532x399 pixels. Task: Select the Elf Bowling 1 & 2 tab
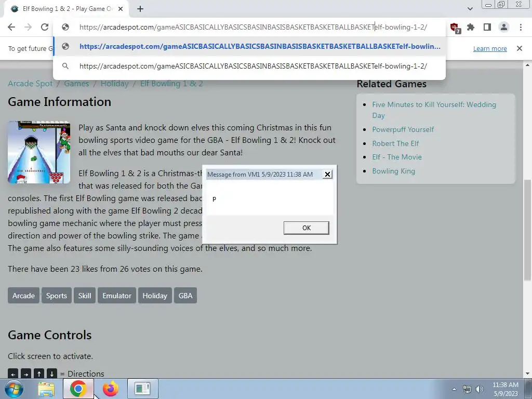66,9
